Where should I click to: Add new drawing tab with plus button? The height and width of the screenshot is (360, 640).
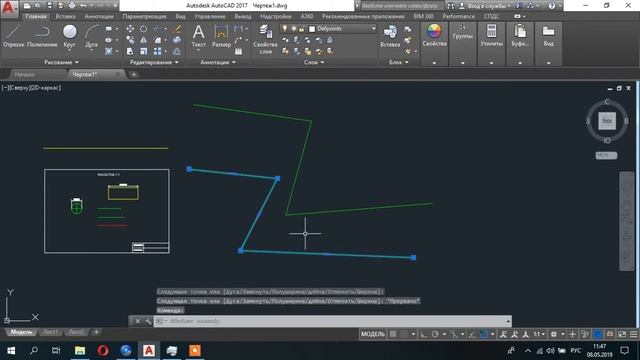134,74
